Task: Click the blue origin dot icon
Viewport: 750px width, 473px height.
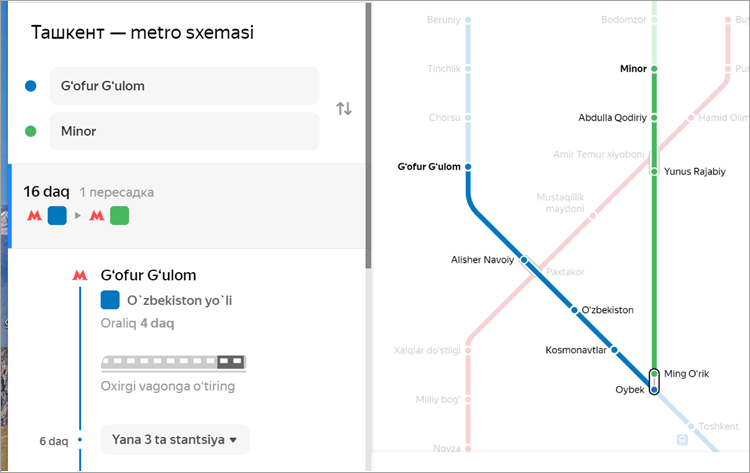Action: pos(31,86)
